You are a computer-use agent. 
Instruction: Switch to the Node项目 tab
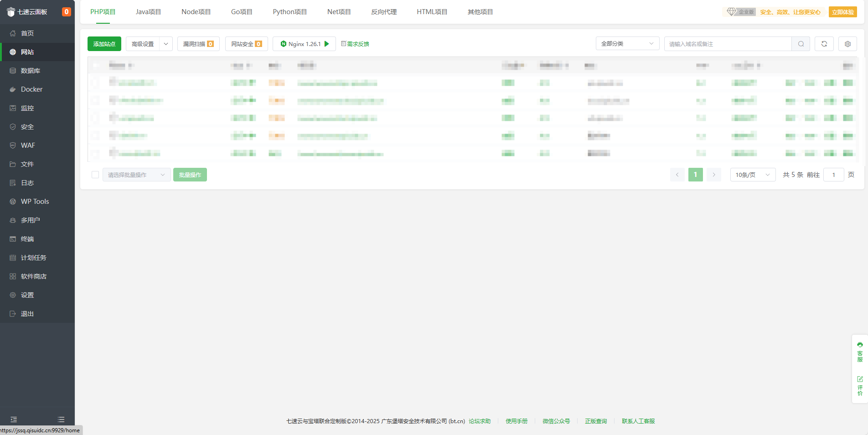[x=196, y=12]
